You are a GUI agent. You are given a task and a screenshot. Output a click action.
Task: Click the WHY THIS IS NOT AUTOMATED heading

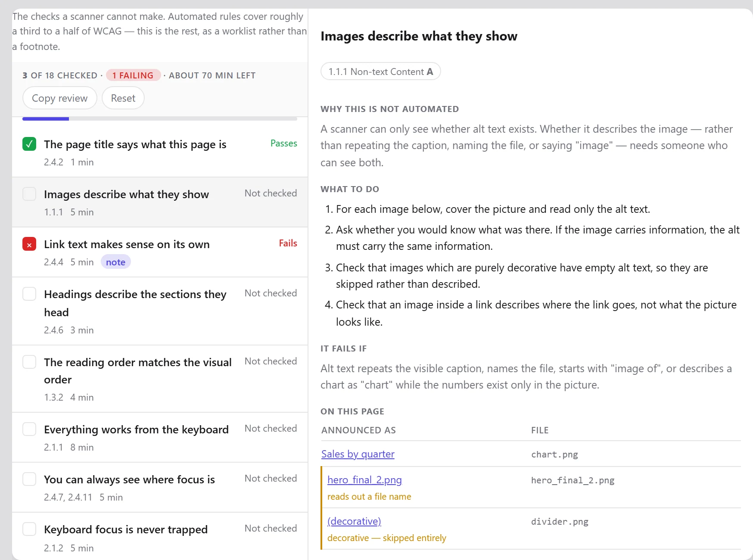[389, 109]
